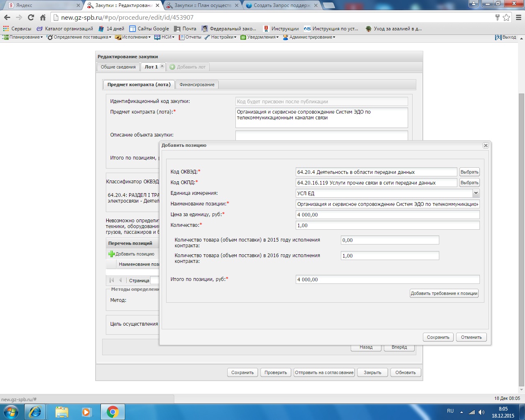Open the Каталог организаций bookmark
525x420 pixels.
pyautogui.click(x=65, y=29)
